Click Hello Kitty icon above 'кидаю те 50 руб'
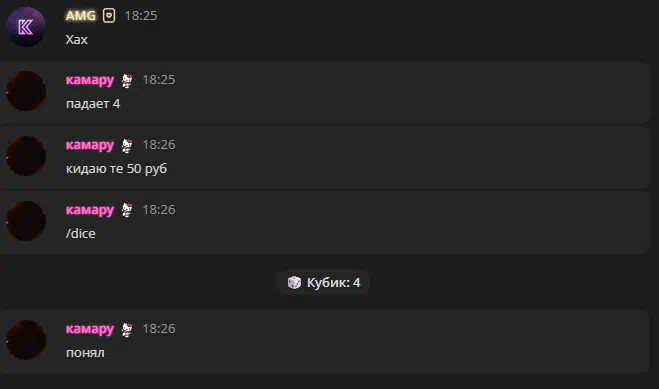 pyautogui.click(x=127, y=145)
